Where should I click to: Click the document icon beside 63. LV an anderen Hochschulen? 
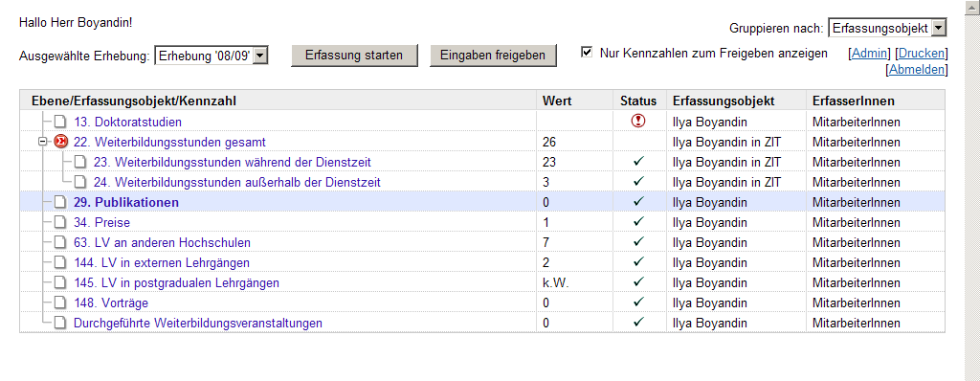60,242
